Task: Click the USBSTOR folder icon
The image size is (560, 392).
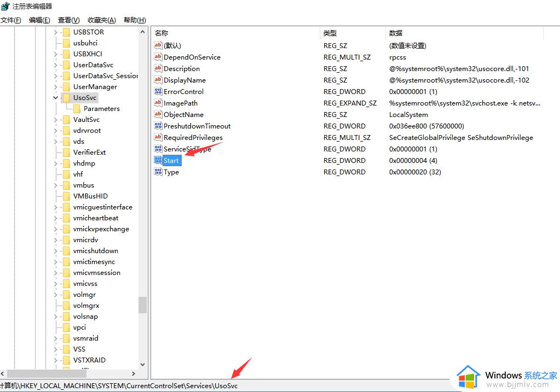Action: (66, 32)
